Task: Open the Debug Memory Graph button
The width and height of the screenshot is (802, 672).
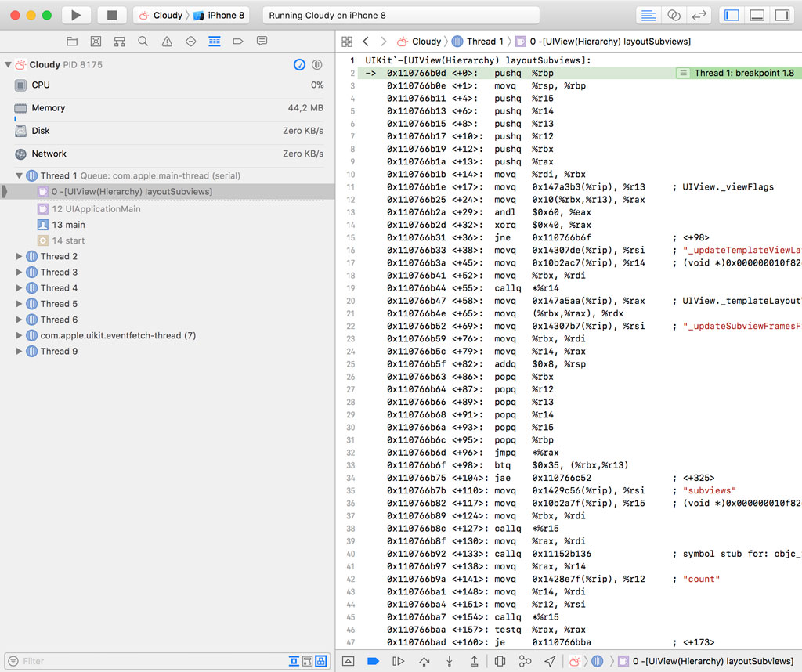Action: coord(525,661)
